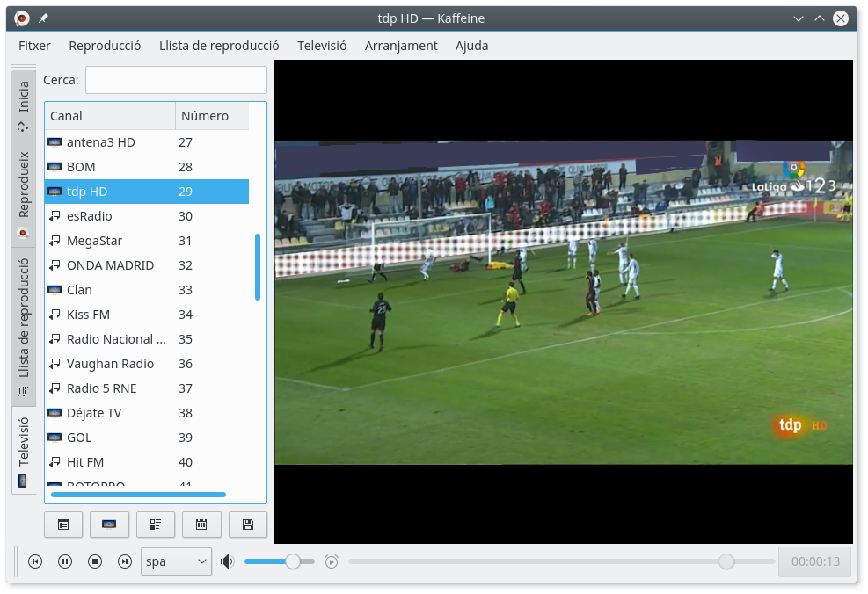Open the Televisió menu in menu bar
This screenshot has height=594, width=868.
tap(322, 46)
